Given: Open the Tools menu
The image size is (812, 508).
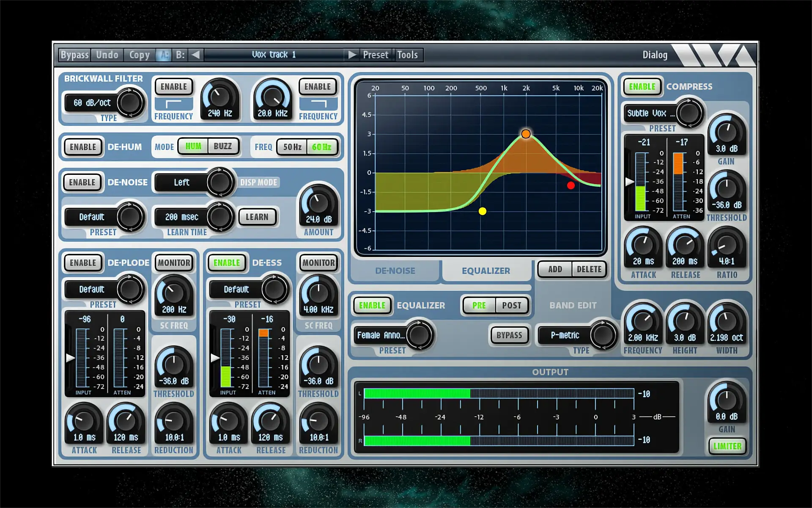Looking at the screenshot, I should (407, 55).
